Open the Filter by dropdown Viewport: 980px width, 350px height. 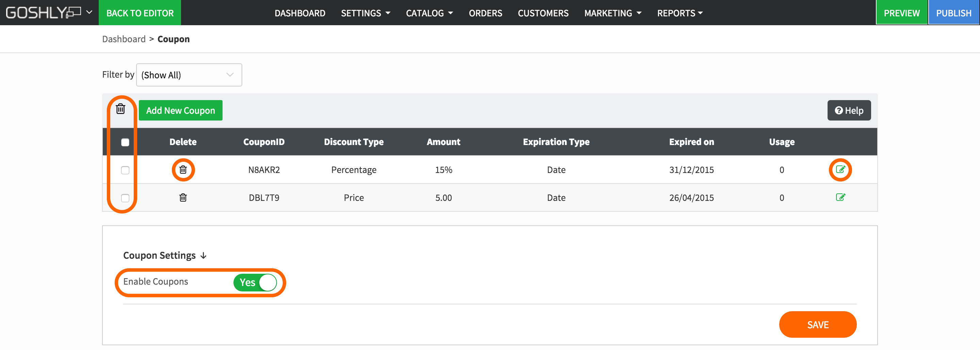click(x=189, y=75)
